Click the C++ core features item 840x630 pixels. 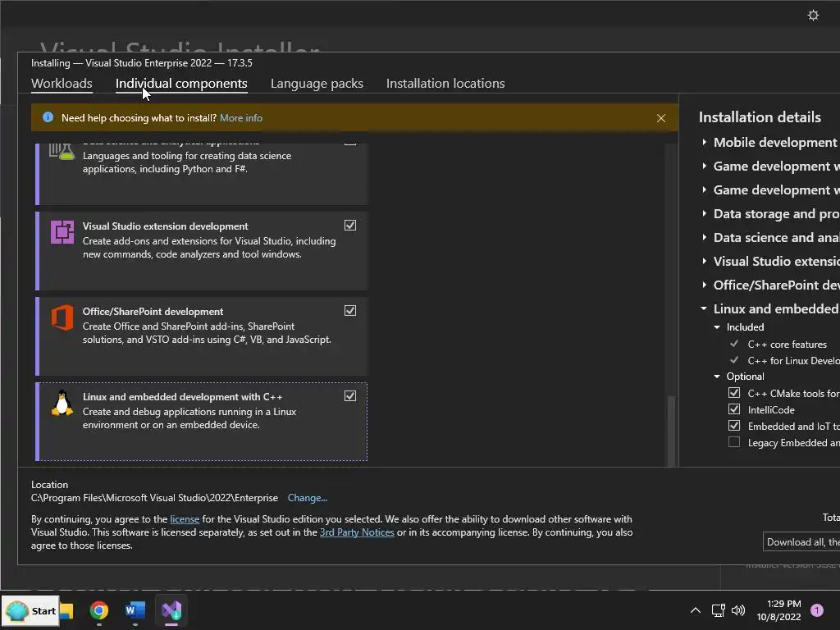point(787,345)
